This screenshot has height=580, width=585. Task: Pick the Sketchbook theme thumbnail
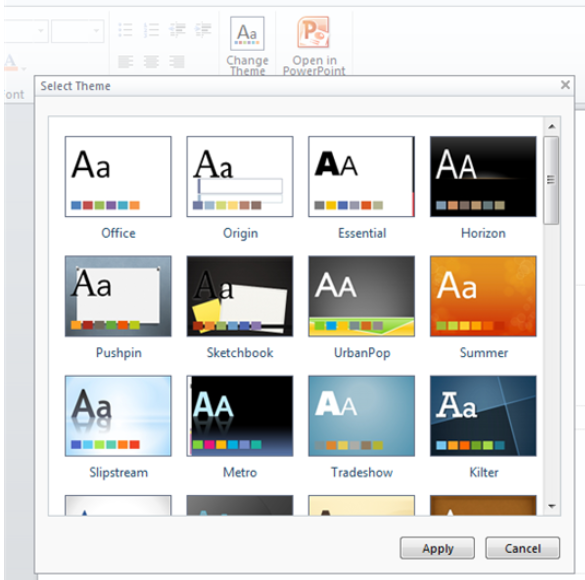240,296
